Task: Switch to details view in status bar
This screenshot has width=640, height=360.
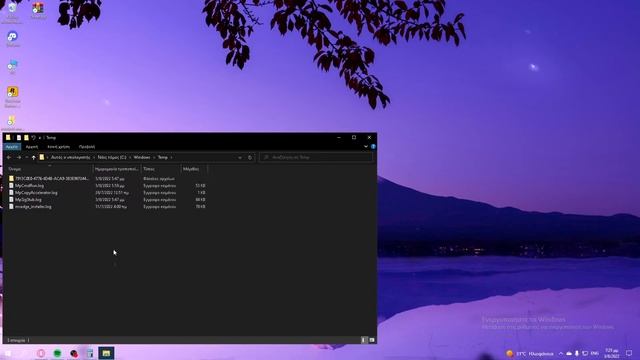Action: (x=364, y=340)
